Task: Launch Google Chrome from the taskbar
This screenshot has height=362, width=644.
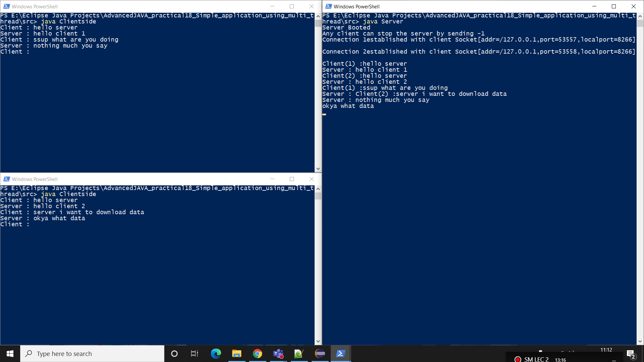Action: [x=257, y=354]
